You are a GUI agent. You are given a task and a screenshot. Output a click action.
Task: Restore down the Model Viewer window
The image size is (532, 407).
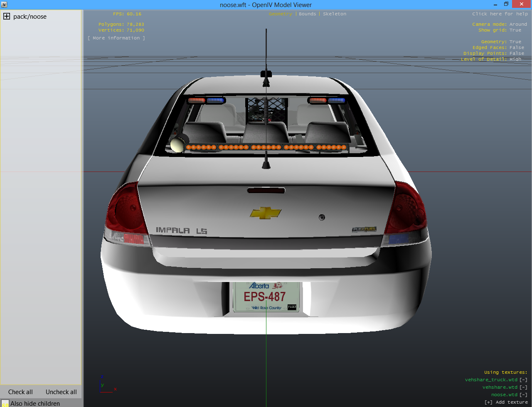coord(506,4)
